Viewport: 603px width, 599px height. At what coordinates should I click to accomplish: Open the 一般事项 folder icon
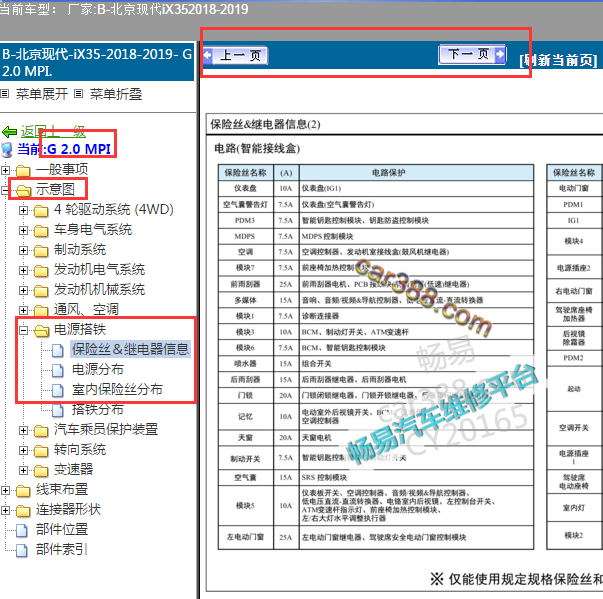[23, 170]
